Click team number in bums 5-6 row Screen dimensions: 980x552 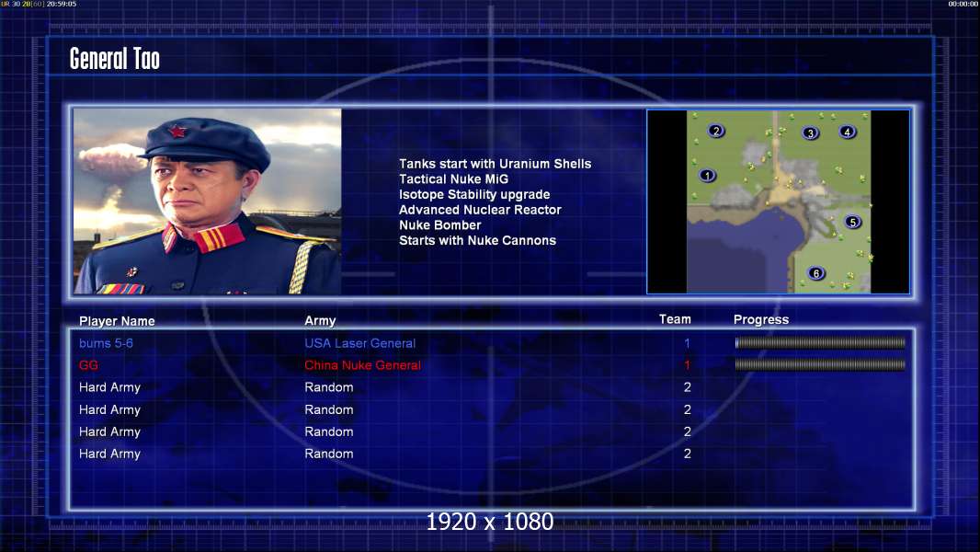pyautogui.click(x=687, y=343)
